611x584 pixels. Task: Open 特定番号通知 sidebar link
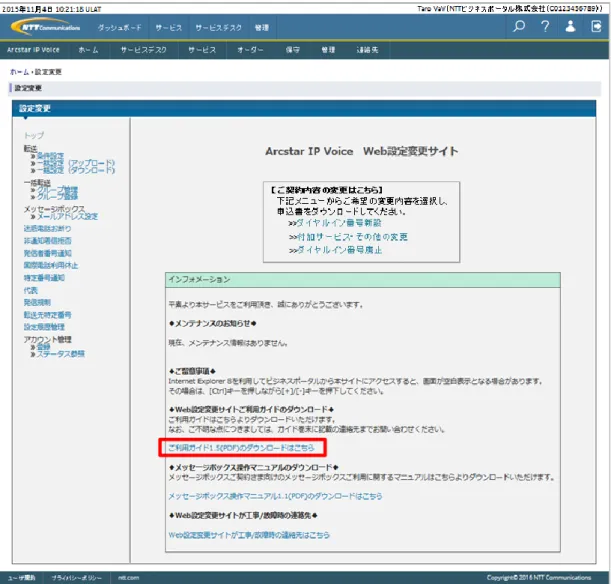44,278
